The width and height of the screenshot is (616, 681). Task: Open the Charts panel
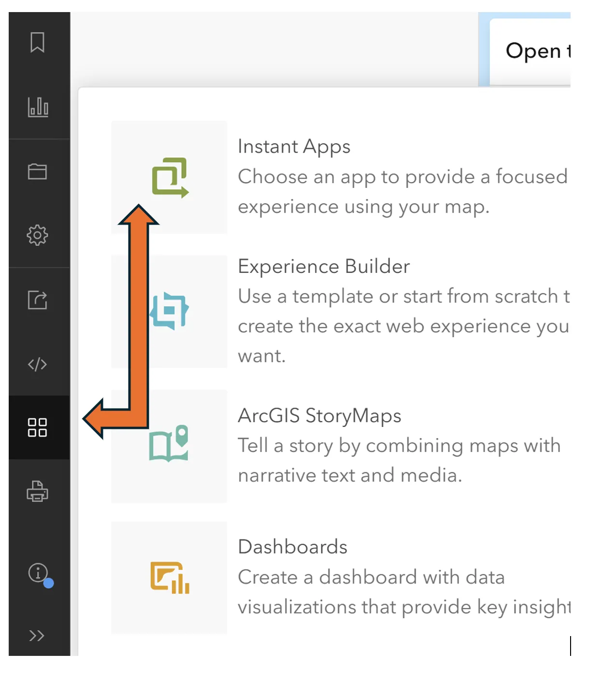(39, 108)
